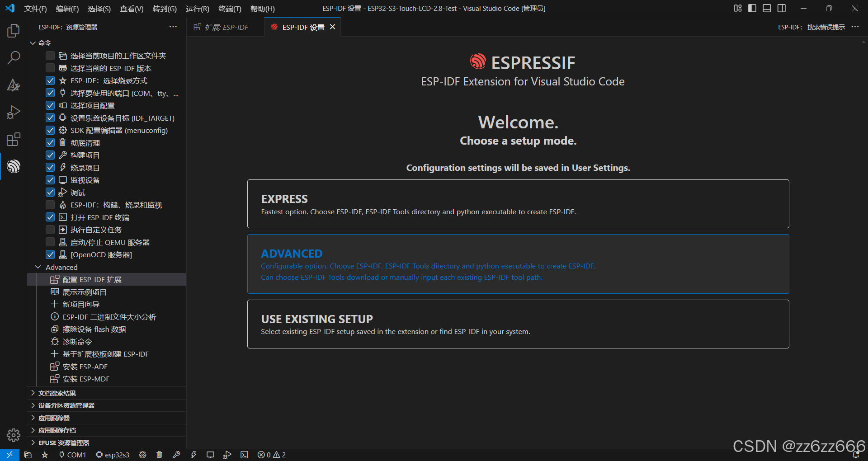Select 擦除设备 flash 数据 item
868x461 pixels.
coord(107,329)
